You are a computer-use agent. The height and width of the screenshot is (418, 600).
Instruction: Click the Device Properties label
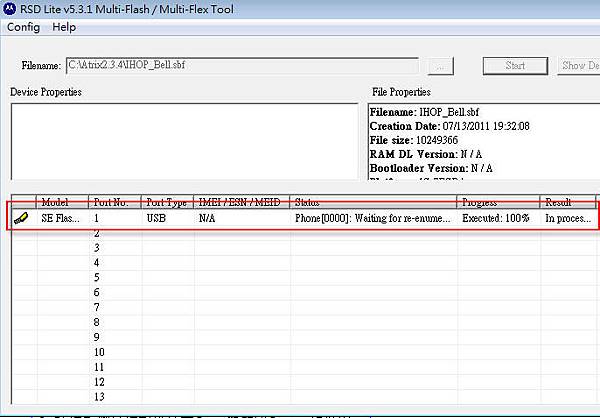[x=46, y=92]
